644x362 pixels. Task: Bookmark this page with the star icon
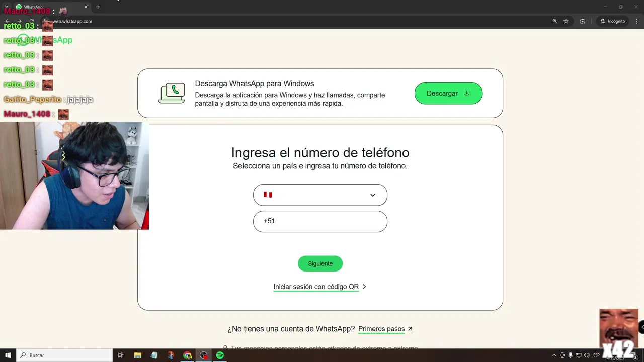pyautogui.click(x=566, y=21)
